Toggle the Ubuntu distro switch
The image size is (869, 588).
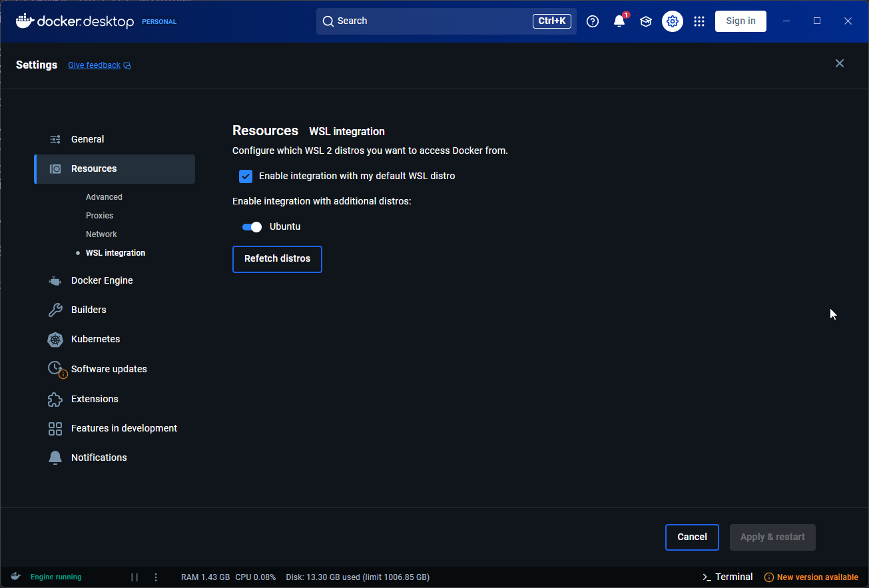[252, 227]
